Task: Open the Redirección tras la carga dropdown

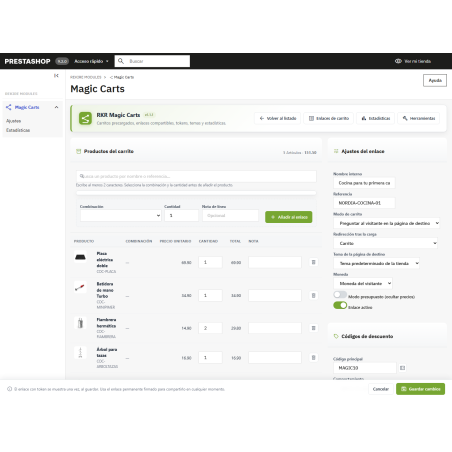Action: click(385, 243)
